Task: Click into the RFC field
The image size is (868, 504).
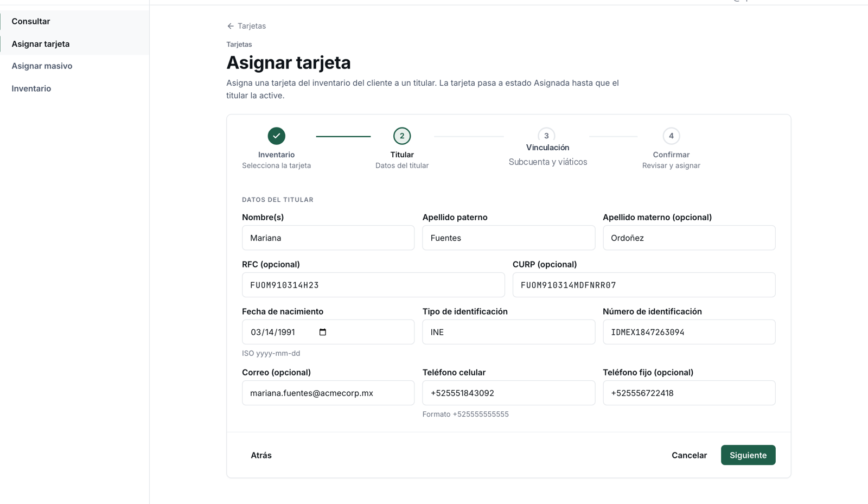Action: tap(373, 285)
